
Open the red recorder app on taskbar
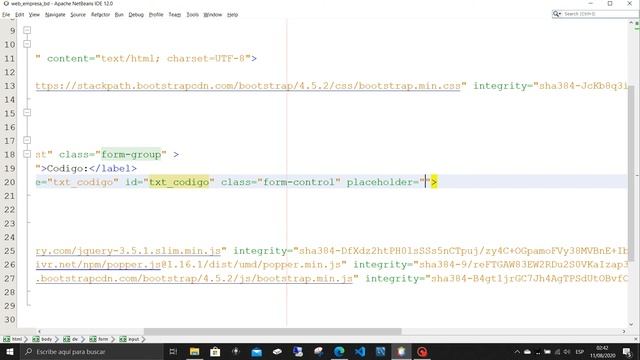point(422,351)
